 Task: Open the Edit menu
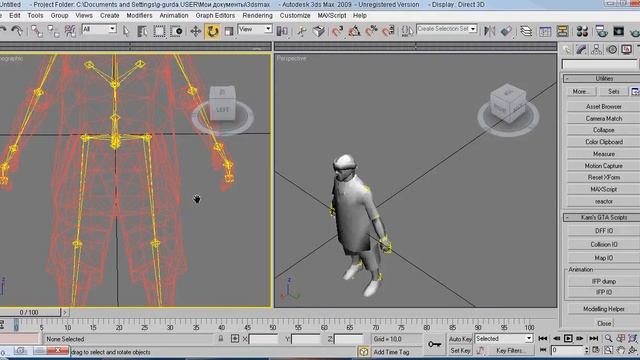(x=15, y=16)
